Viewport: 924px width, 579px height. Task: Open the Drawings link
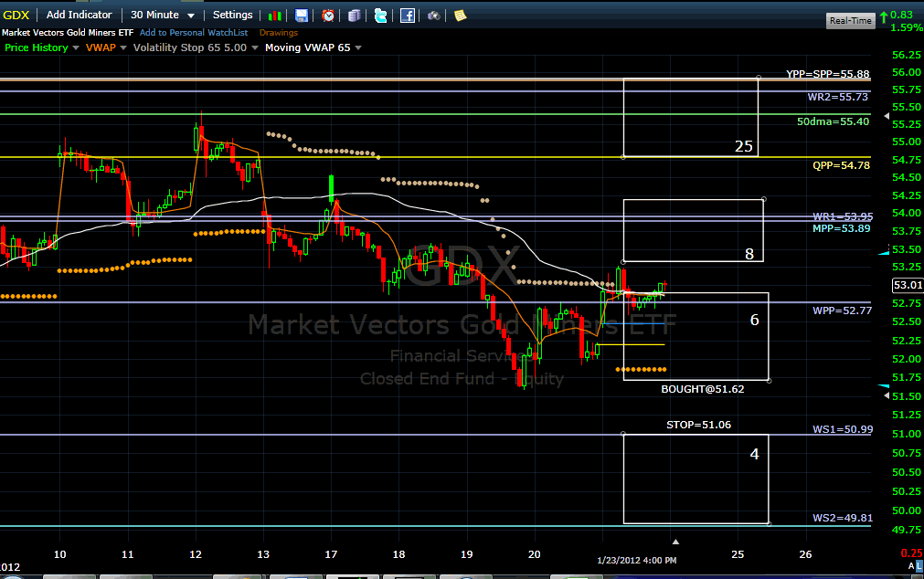tap(278, 33)
